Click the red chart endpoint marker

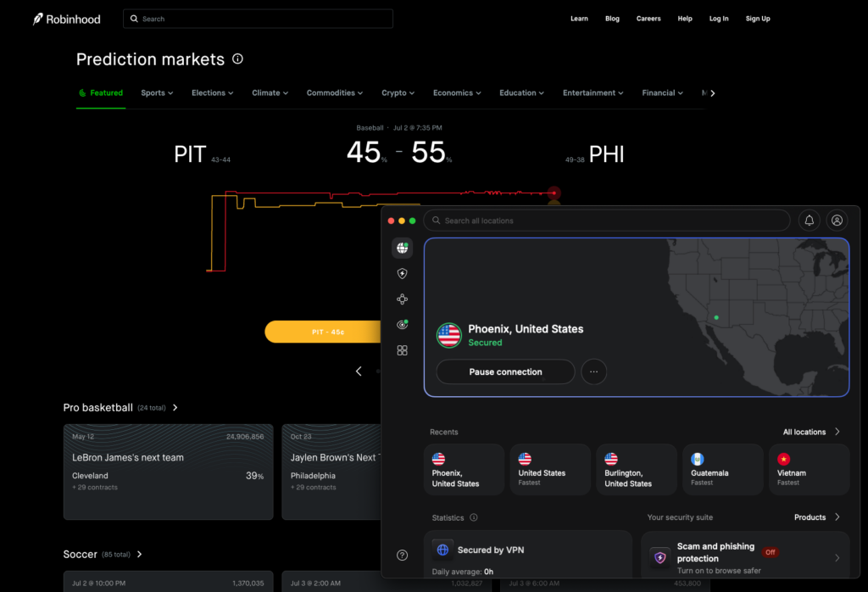[x=554, y=193]
